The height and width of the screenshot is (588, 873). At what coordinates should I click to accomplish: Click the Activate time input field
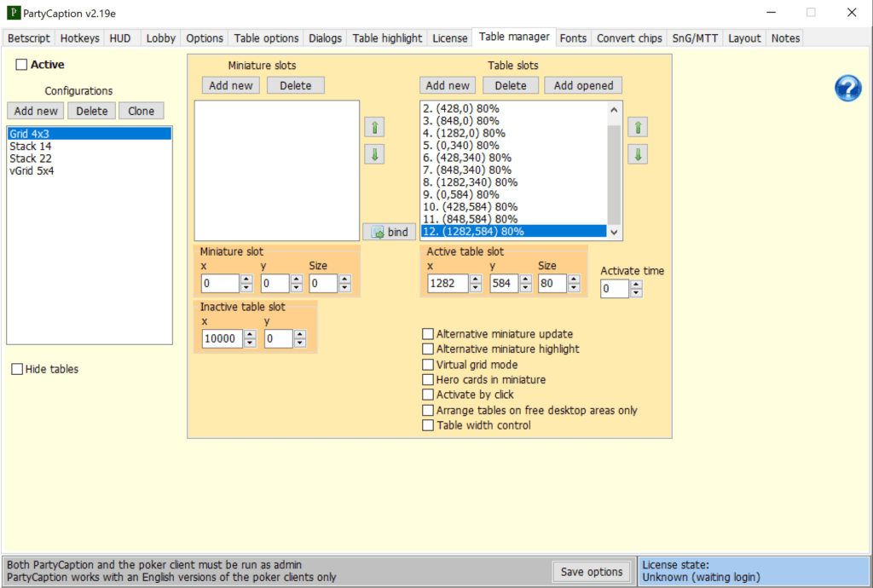[615, 289]
